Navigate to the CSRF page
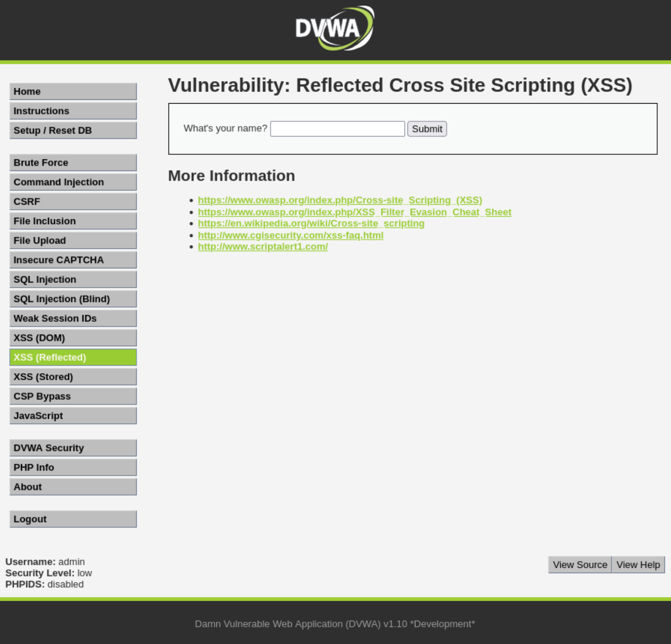Image resolution: width=671 pixels, height=644 pixels. 73,202
